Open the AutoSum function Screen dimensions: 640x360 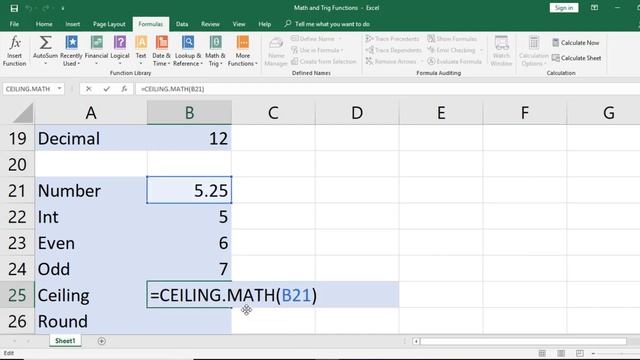[x=45, y=51]
